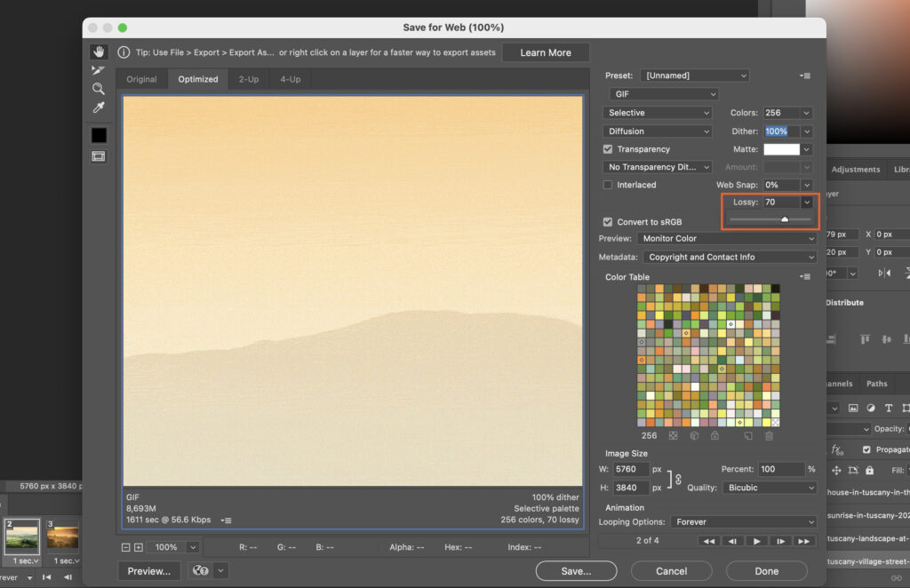The width and height of the screenshot is (910, 588).
Task: Pick the Eyedropper tool
Action: click(x=99, y=107)
